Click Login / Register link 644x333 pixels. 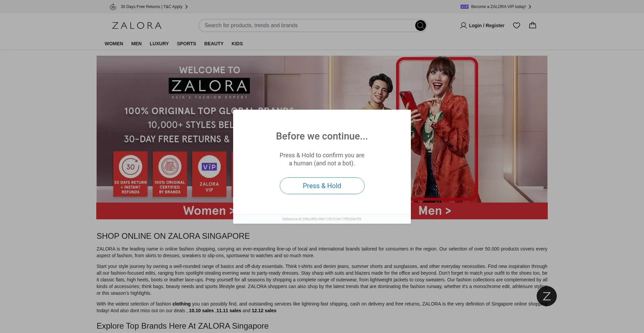coord(486,25)
